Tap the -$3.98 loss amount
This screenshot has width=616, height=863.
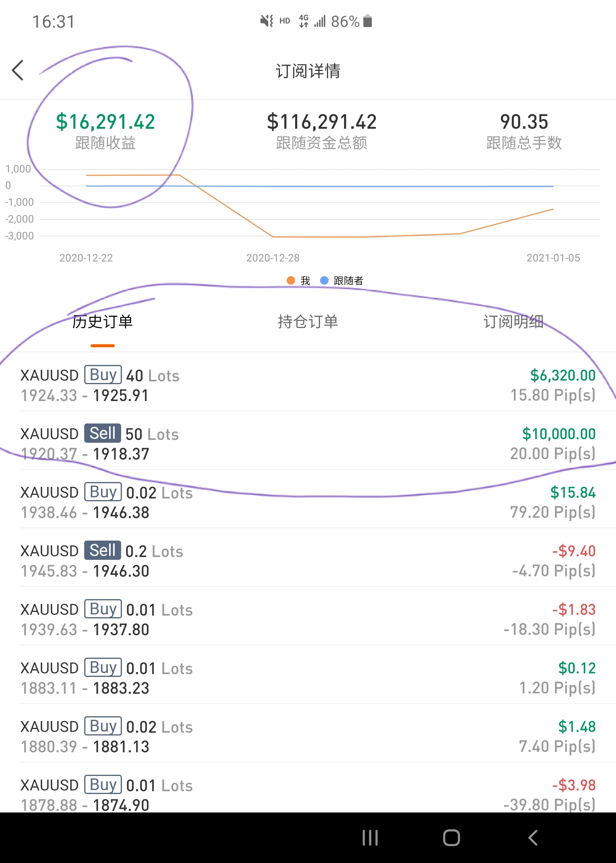(574, 785)
